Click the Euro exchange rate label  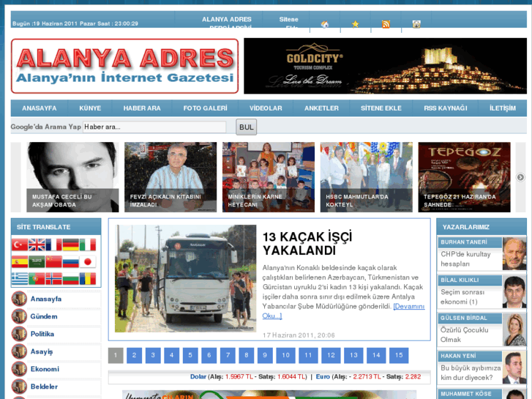click(323, 376)
